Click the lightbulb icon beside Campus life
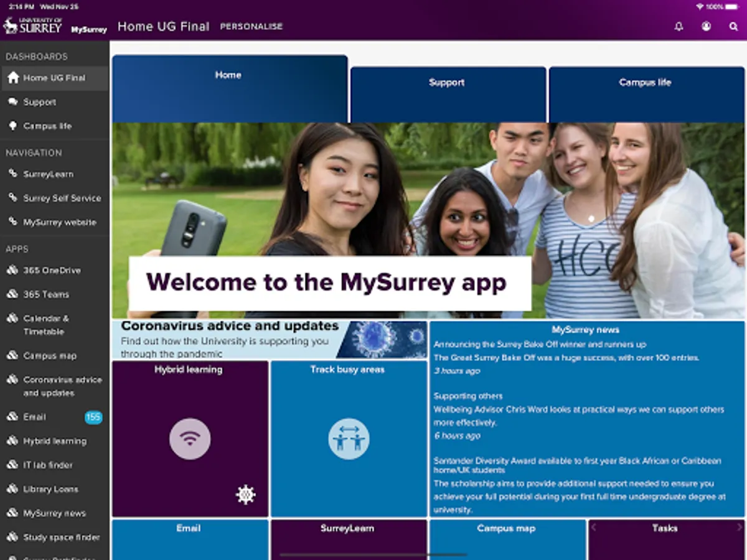747x560 pixels. [13, 126]
